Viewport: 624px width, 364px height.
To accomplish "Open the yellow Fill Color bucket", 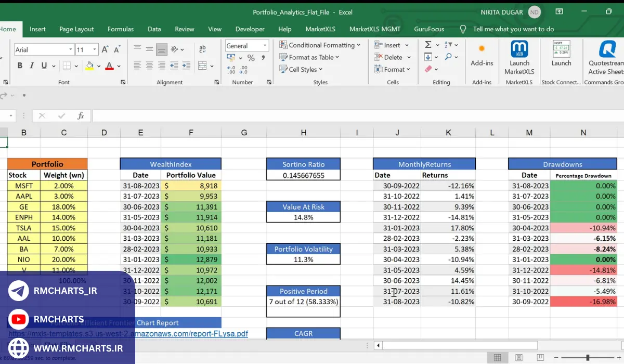I will tap(89, 66).
